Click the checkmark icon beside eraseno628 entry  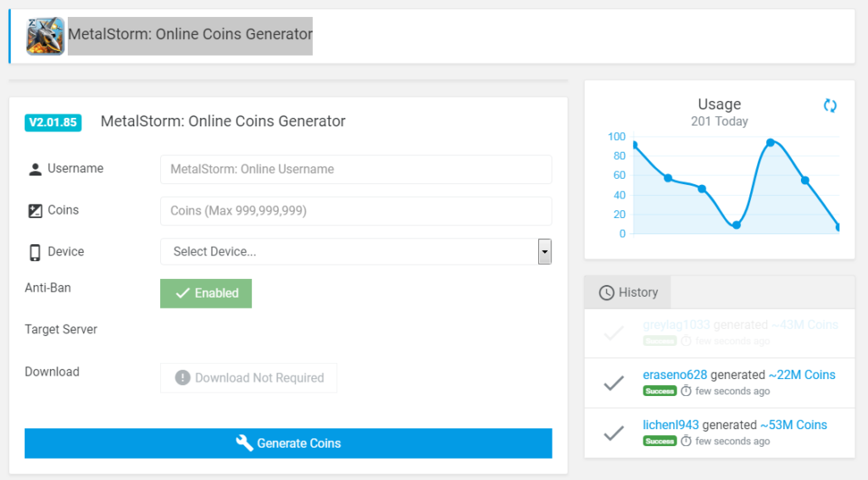[x=614, y=383]
